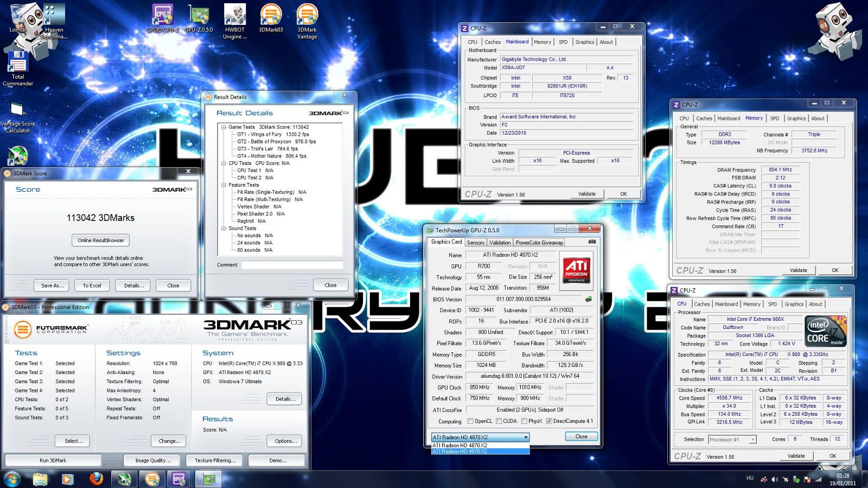Viewport: 868px width, 488px height.
Task: Click the HU language indicator in tray
Action: pyautogui.click(x=750, y=479)
